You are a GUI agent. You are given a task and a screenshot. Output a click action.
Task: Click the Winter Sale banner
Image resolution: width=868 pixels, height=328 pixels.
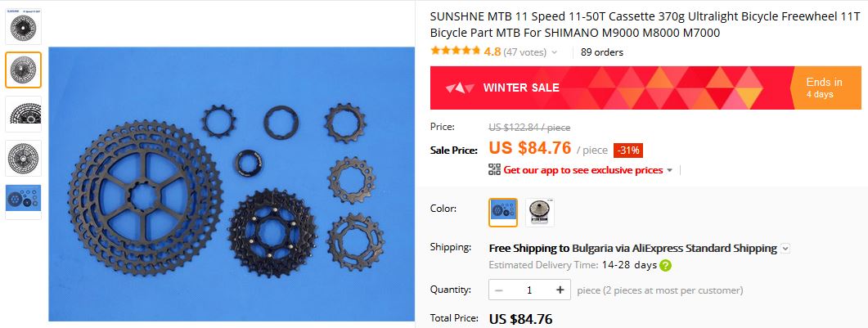[645, 88]
